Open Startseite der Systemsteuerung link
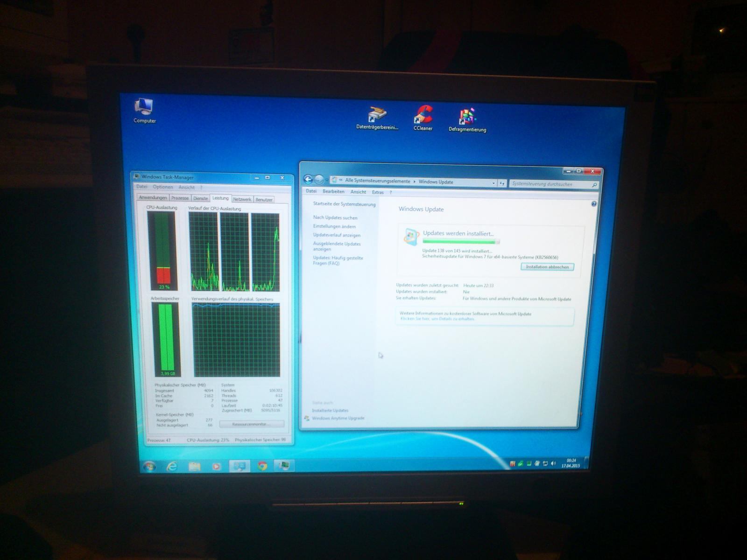Screen dimensions: 747x560 pyautogui.click(x=344, y=204)
